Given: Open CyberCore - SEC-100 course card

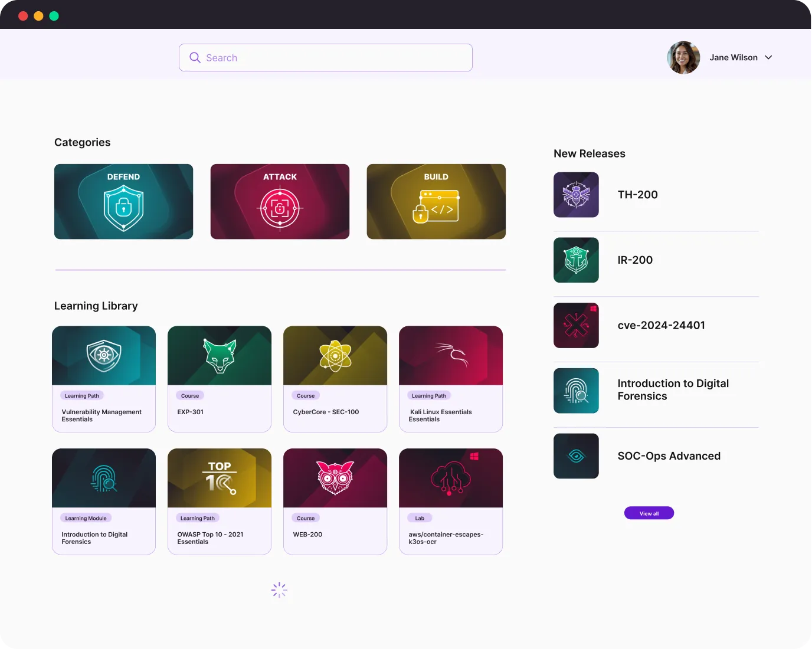Looking at the screenshot, I should [x=335, y=379].
